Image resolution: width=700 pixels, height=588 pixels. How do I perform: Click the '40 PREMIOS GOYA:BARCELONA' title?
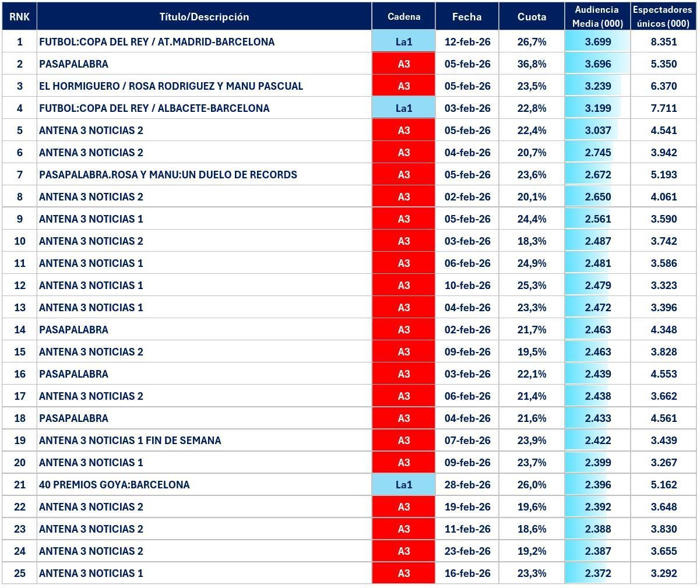(114, 485)
